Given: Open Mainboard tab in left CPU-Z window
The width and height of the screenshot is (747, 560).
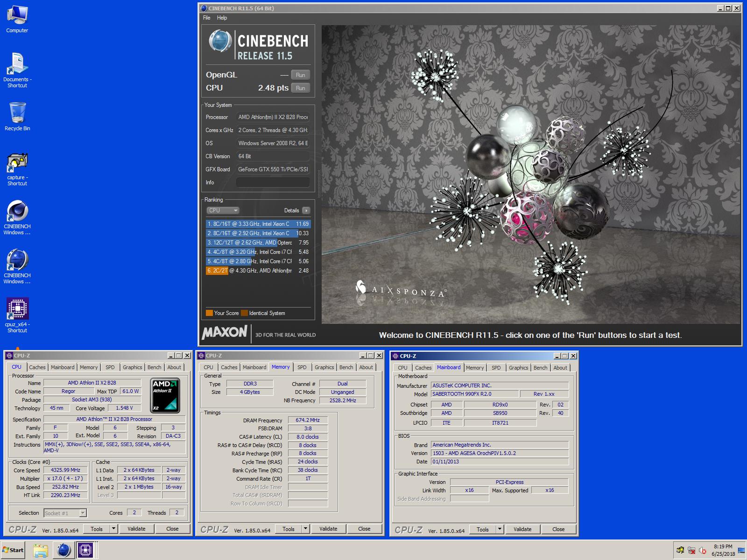Looking at the screenshot, I should (63, 367).
